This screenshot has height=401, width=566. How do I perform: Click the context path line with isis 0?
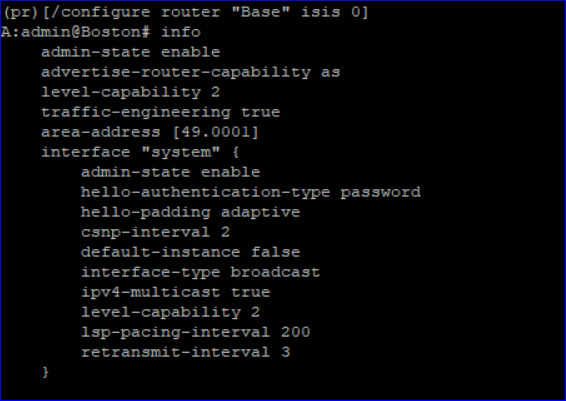click(185, 12)
